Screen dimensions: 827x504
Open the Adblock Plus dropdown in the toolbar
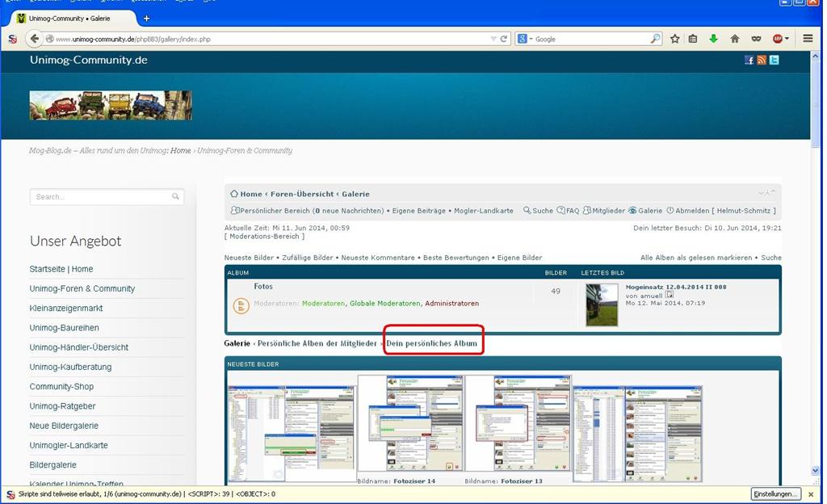click(780, 39)
